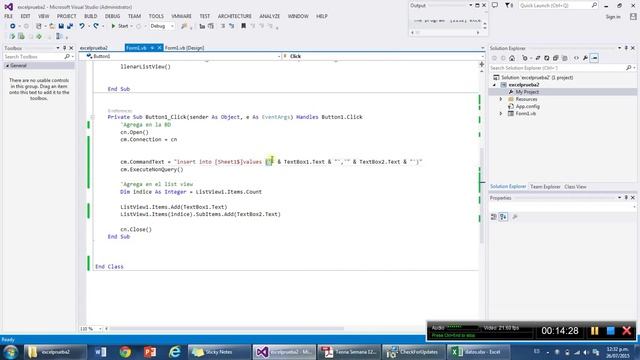Open Chrome from the taskbar
This screenshot has width=640, height=360.
(x=125, y=352)
